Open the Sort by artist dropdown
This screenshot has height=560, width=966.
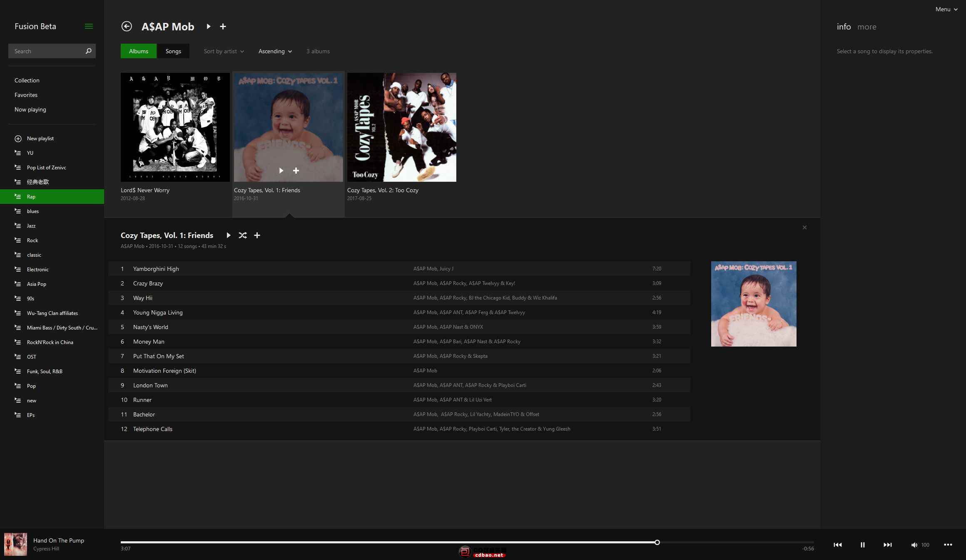[224, 51]
